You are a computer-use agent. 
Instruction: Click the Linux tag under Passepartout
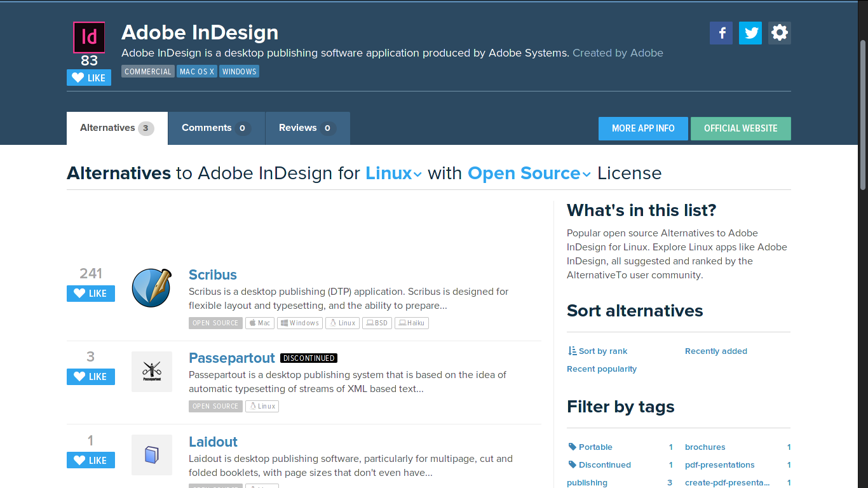pos(262,406)
